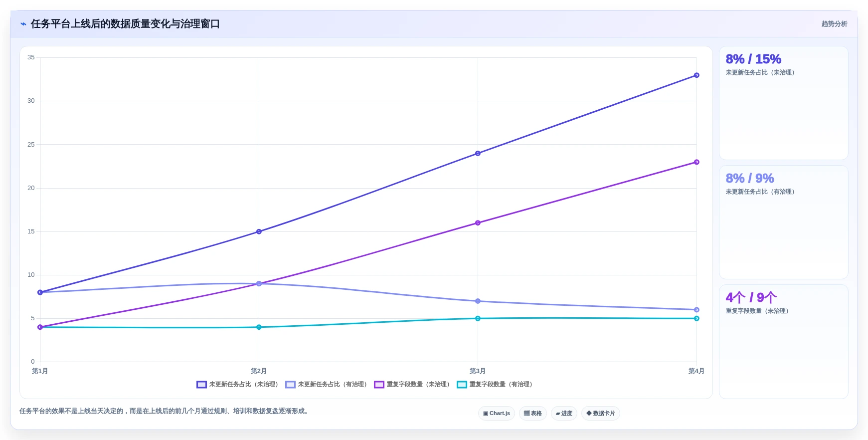Click the lightning icon beside the dashboard title
Viewport: 868px width, 440px height.
(23, 24)
